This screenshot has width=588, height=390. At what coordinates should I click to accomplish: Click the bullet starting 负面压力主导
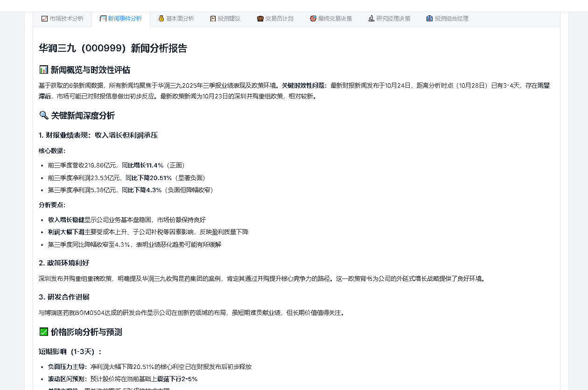[150, 367]
